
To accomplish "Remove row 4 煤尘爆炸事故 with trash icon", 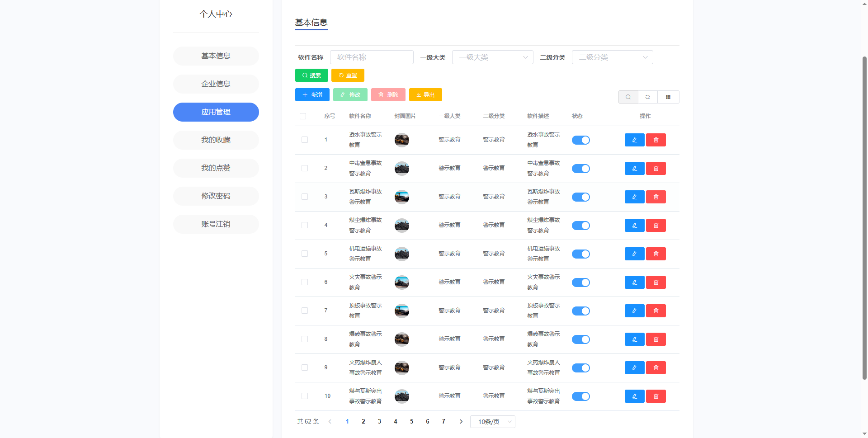I will click(x=656, y=226).
